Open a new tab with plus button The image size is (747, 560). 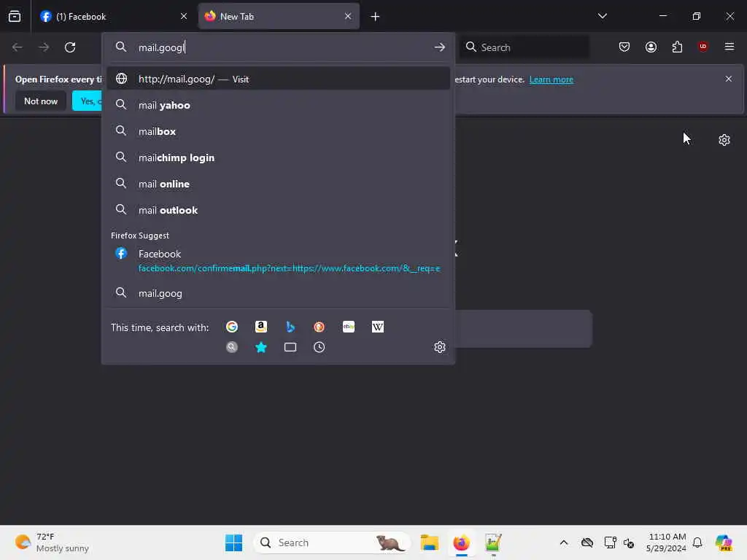376,17
